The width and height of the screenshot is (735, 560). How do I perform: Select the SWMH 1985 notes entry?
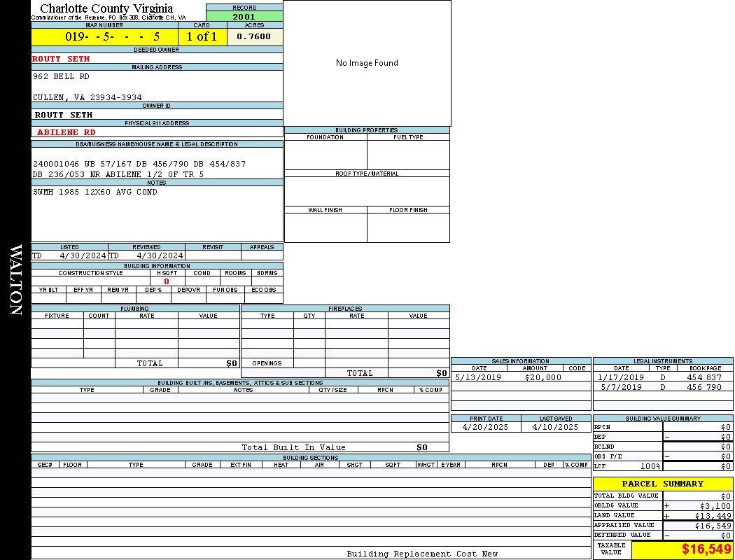(x=95, y=192)
